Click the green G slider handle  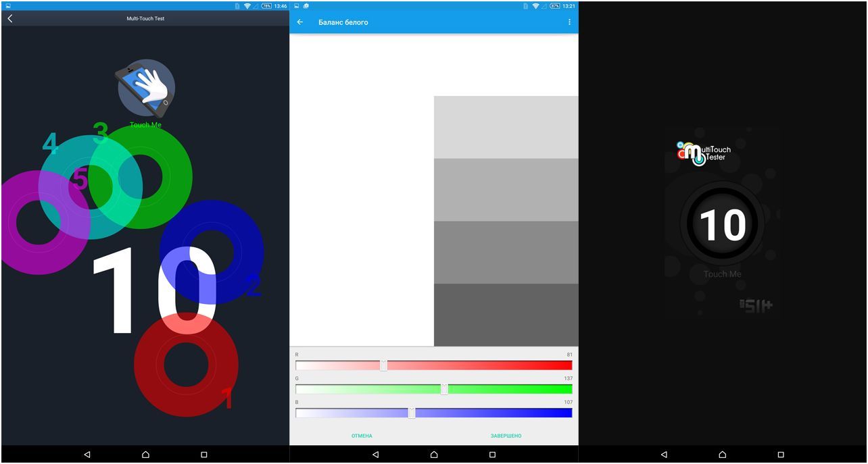(444, 389)
